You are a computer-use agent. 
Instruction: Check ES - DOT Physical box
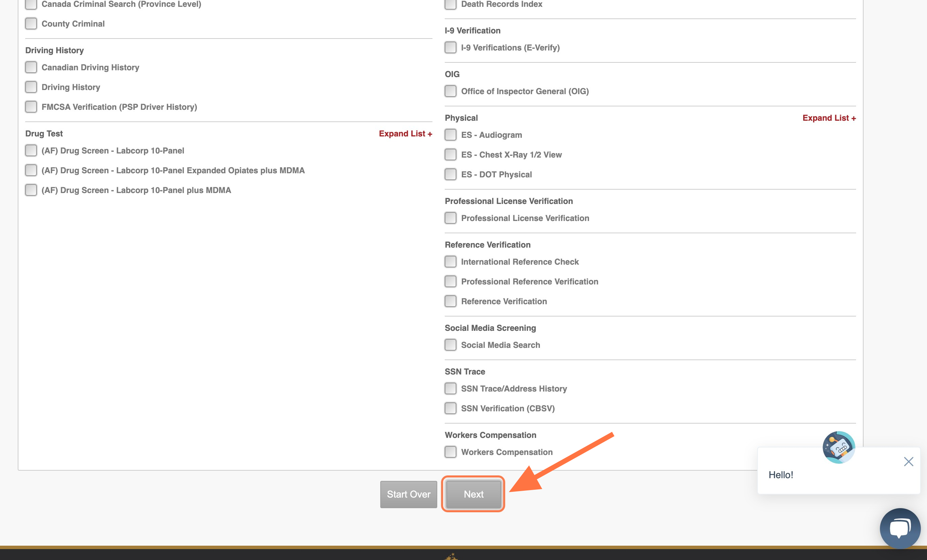tap(450, 174)
